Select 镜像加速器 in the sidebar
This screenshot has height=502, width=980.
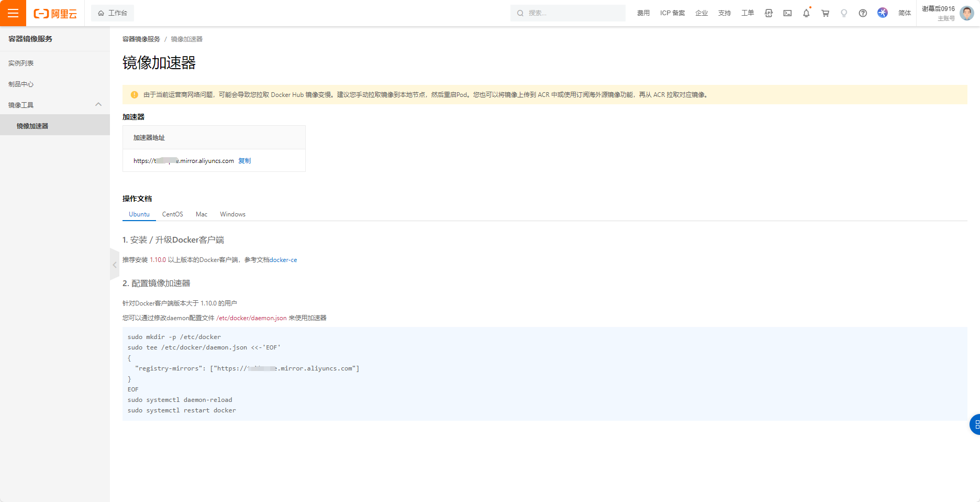55,126
